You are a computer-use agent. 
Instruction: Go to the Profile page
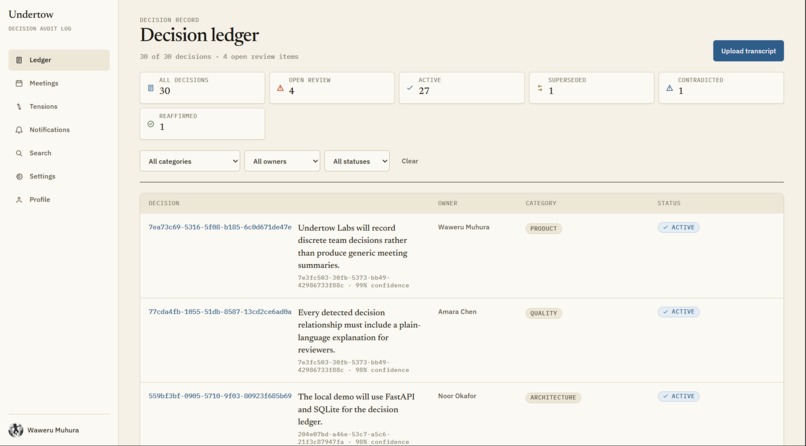[59, 200]
